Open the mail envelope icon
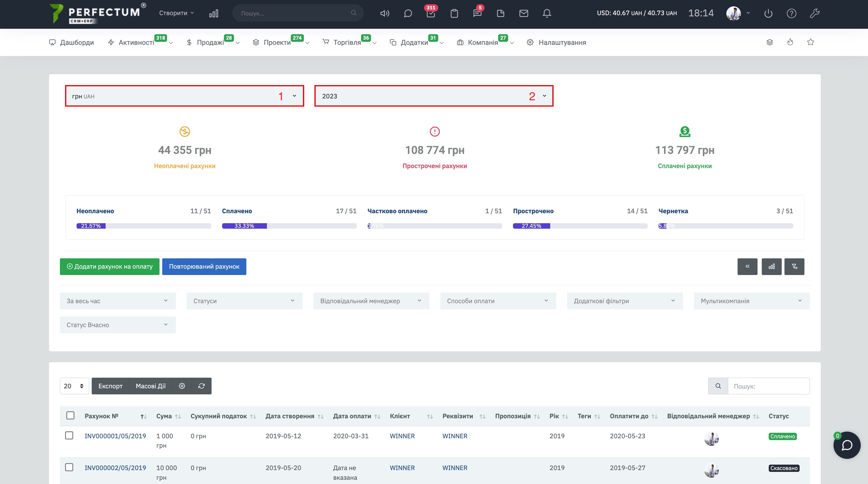868x484 pixels. 523,14
